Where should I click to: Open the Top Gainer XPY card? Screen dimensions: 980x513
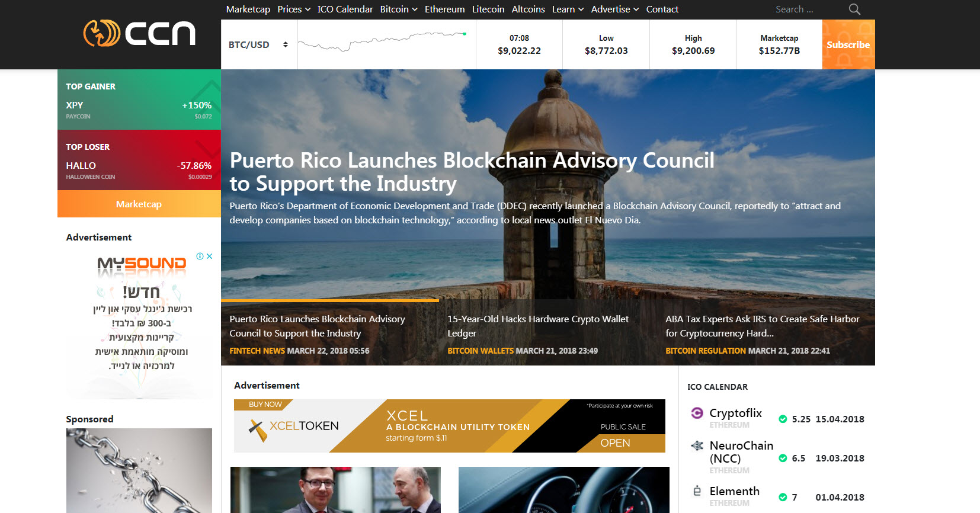(x=139, y=100)
